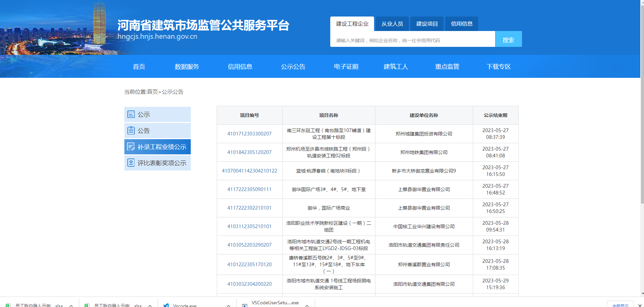This screenshot has height=307, width=644.
Task: Click the 评比表彰奖项公示 award icon
Action: (x=131, y=163)
